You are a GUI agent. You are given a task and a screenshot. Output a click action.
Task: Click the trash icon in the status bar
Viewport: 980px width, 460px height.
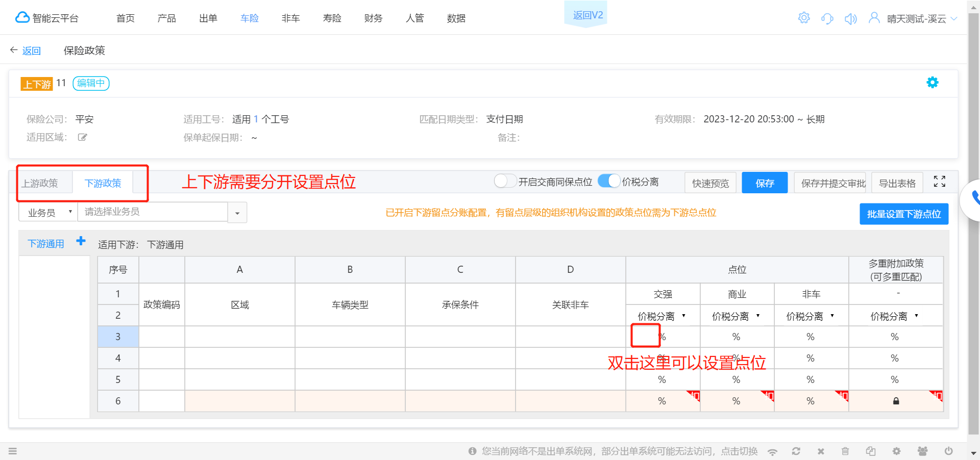pos(845,451)
